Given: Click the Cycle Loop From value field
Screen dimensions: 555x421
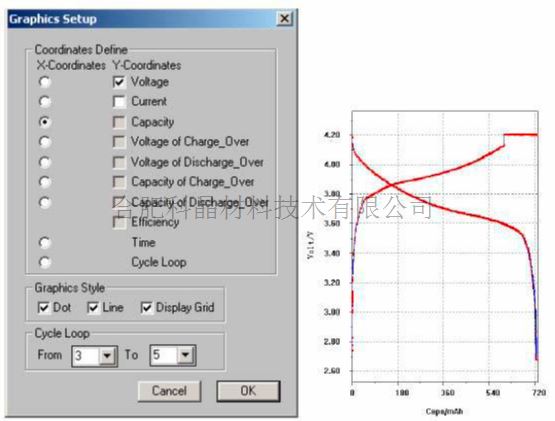Looking at the screenshot, I should 86,355.
